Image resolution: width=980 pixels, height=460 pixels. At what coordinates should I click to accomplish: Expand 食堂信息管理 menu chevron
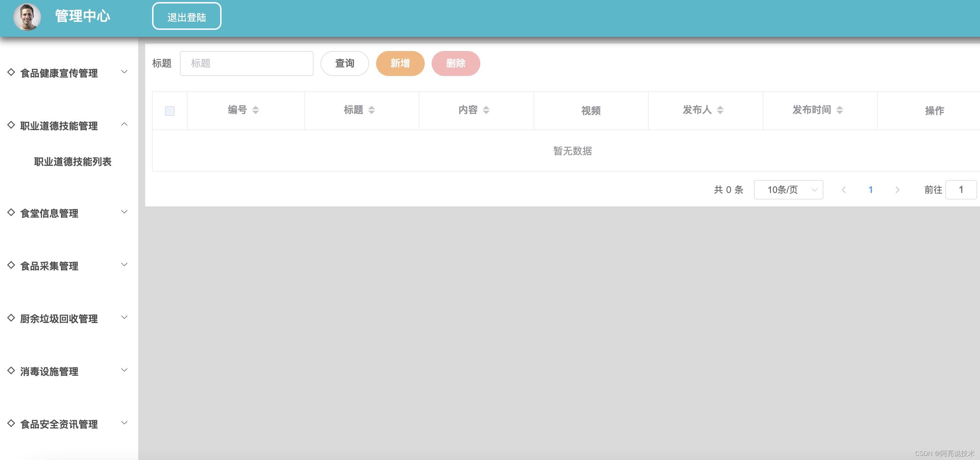point(124,212)
